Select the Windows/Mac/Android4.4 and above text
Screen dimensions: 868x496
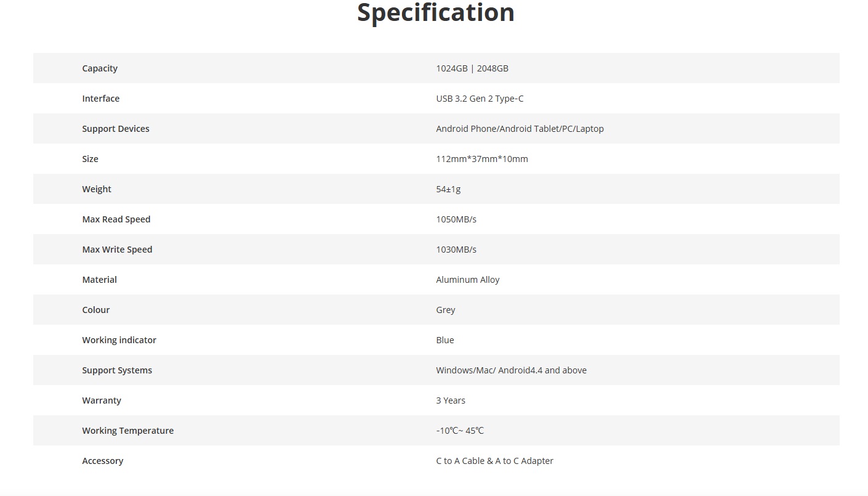click(x=511, y=370)
